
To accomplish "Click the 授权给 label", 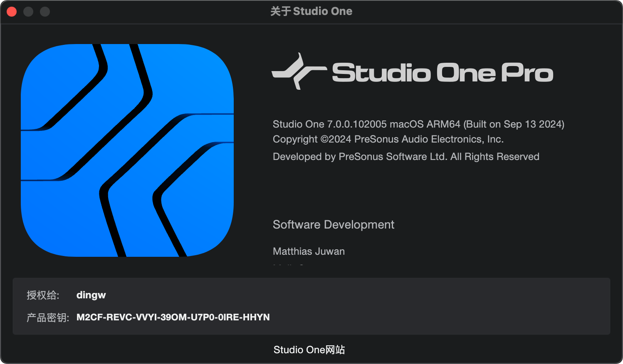I will [43, 295].
